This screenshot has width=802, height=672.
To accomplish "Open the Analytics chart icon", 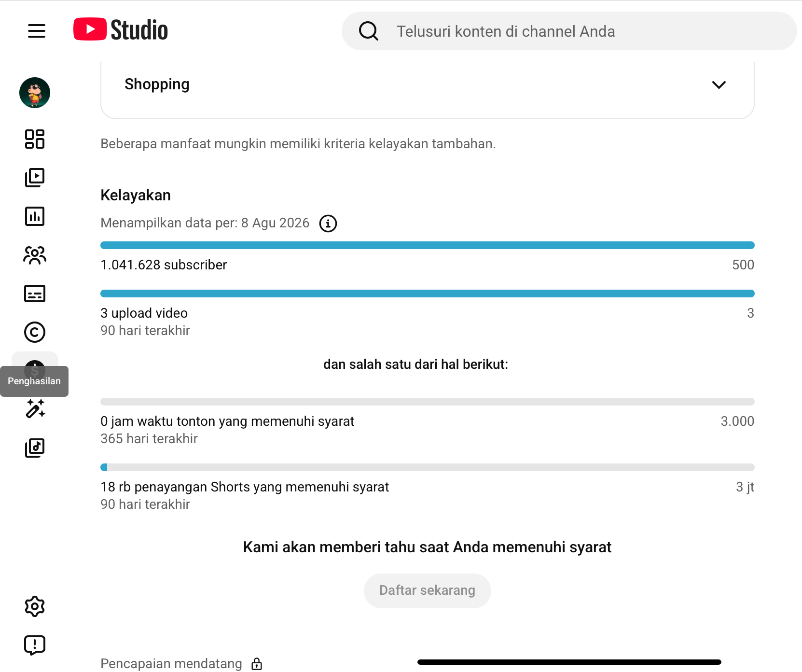I will [x=35, y=216].
